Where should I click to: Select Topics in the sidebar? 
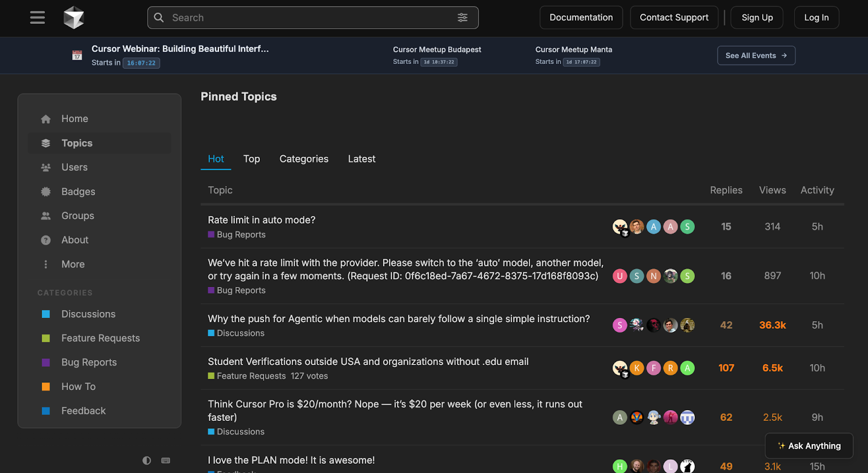tap(100, 143)
